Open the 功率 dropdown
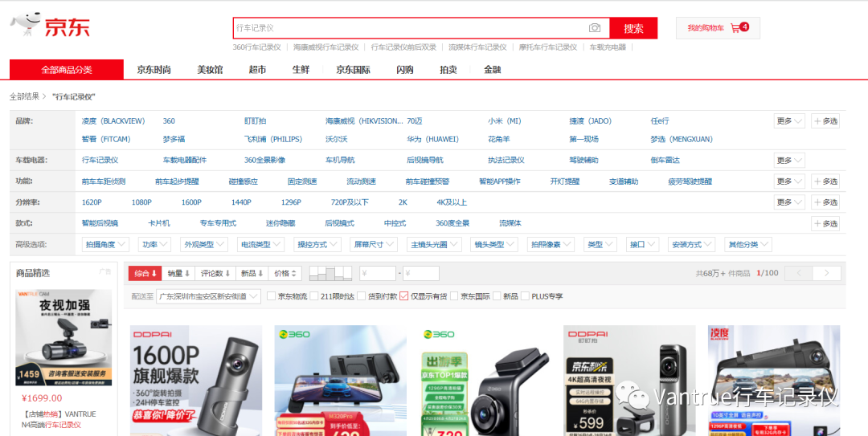 [x=156, y=245]
